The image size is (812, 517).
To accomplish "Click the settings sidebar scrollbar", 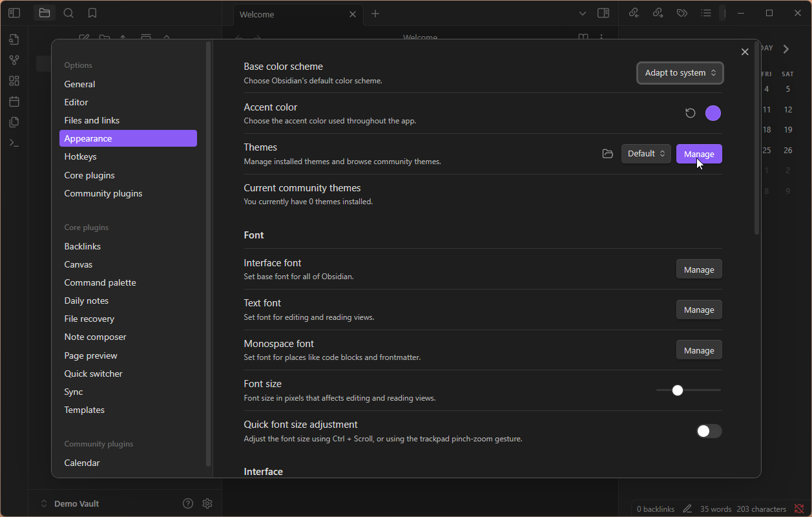I will tap(208, 254).
